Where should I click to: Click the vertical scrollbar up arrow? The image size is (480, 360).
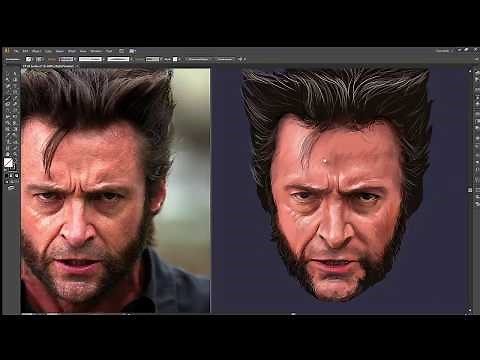pos(470,71)
